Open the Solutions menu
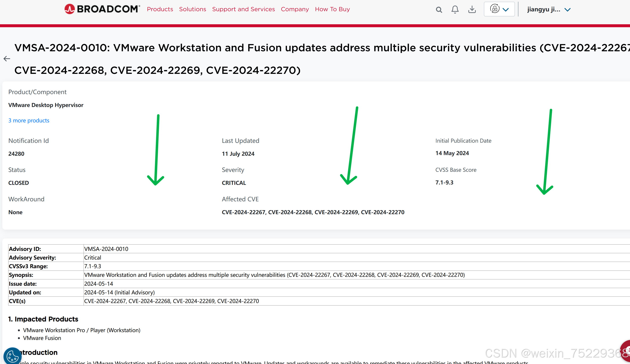Image resolution: width=630 pixels, height=364 pixels. 193,9
